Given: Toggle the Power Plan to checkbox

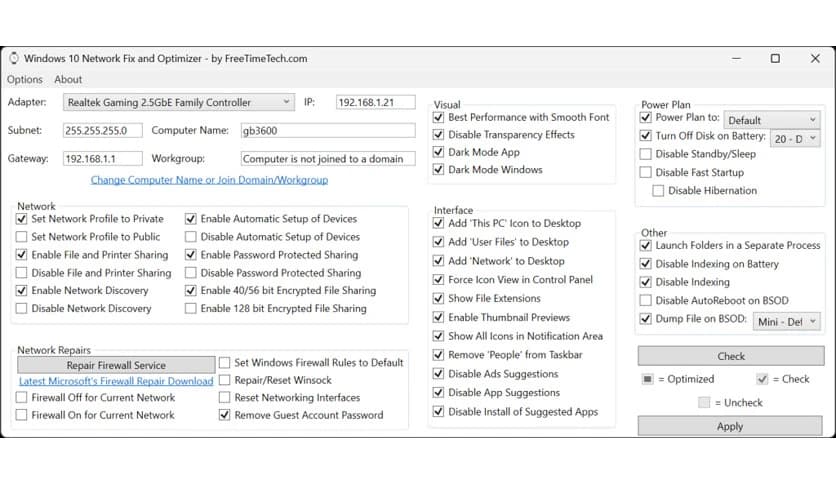Looking at the screenshot, I should 646,117.
